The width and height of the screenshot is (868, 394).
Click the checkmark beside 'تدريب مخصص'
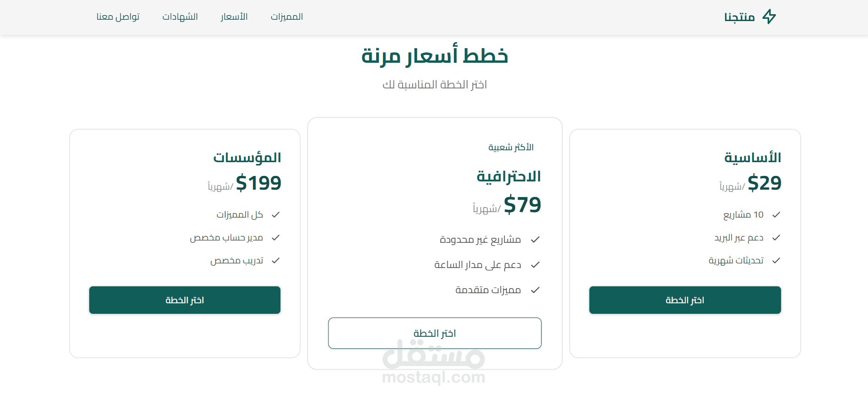[x=275, y=260]
